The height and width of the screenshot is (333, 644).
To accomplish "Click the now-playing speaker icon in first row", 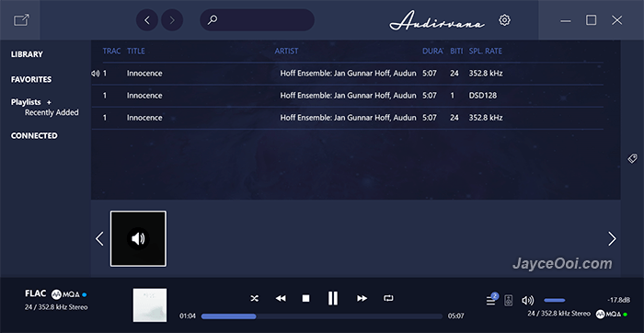I will [x=96, y=74].
